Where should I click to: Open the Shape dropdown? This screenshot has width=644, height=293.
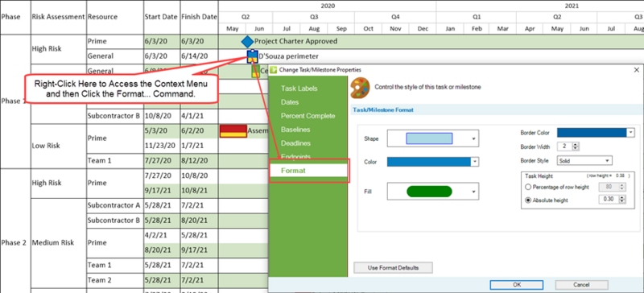[474, 138]
